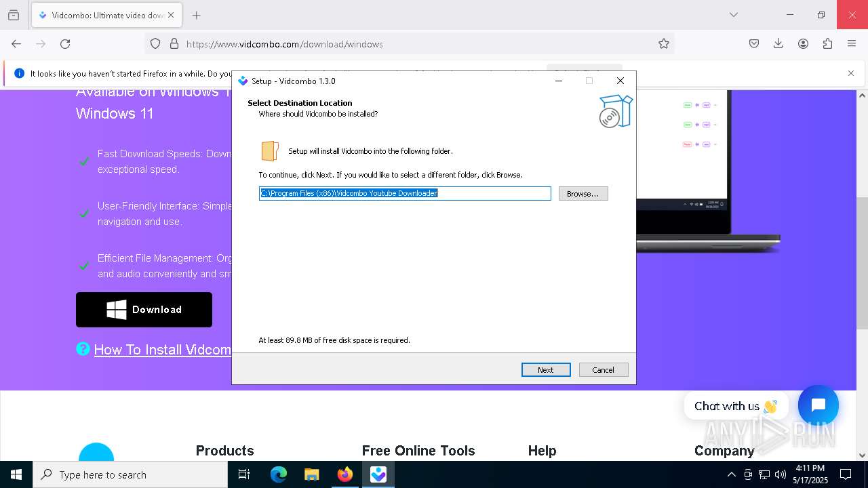
Task: View site security padlock info
Action: pos(174,44)
